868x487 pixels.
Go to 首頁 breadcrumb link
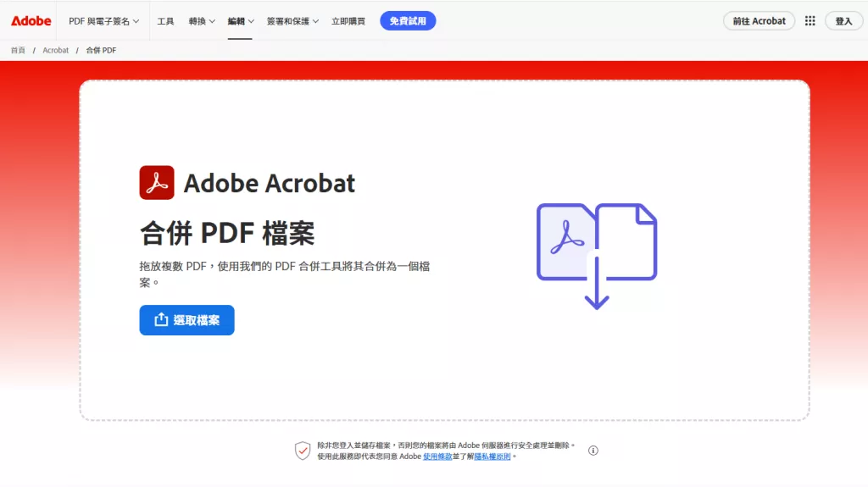[18, 50]
